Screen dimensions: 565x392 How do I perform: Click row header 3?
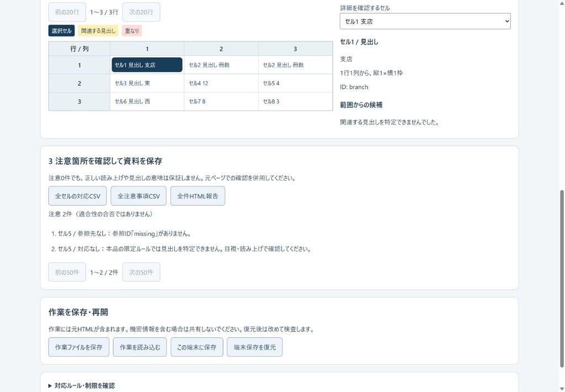click(x=79, y=101)
